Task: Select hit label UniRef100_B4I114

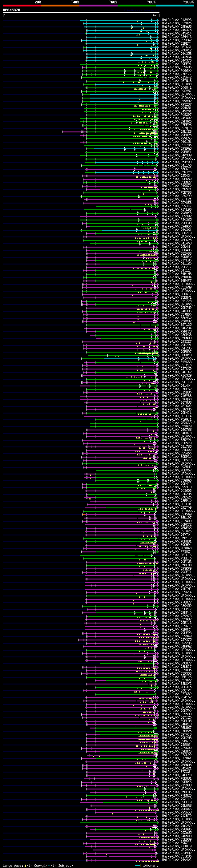Action: click(177, 271)
